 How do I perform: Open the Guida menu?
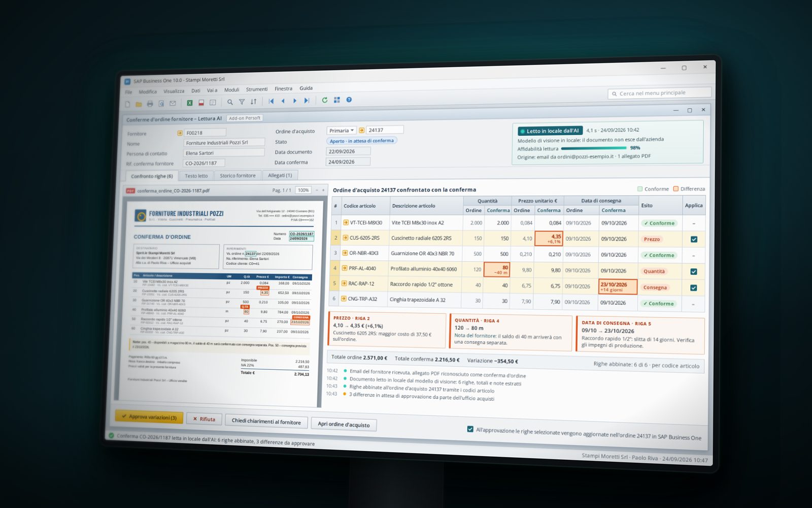306,88
